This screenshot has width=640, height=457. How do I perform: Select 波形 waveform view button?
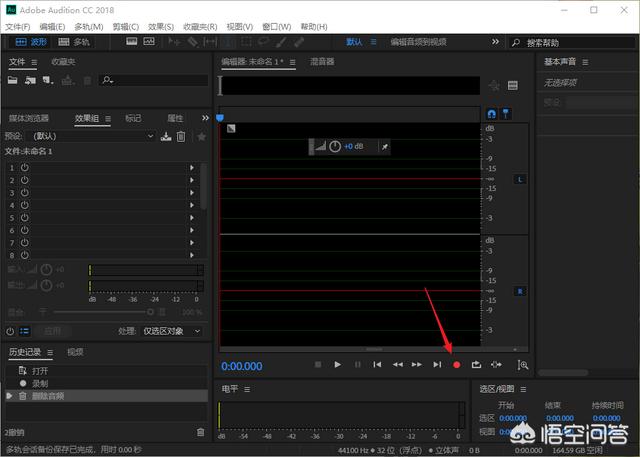[x=31, y=42]
